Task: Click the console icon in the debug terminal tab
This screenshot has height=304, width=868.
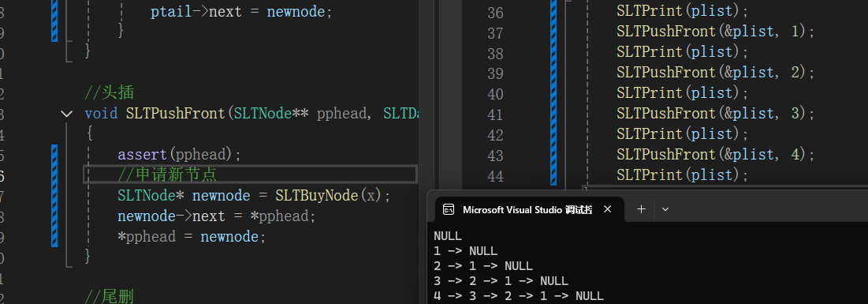Action: [x=449, y=210]
